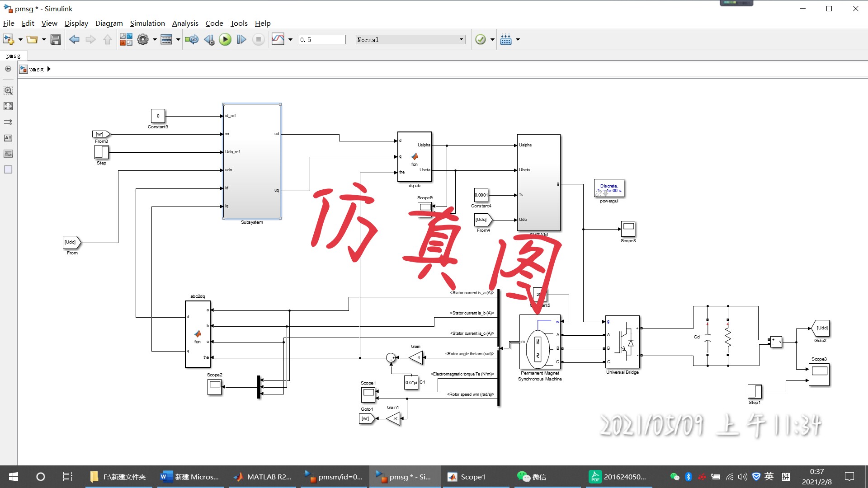Open the Simulation menu
The height and width of the screenshot is (488, 868).
pos(147,23)
